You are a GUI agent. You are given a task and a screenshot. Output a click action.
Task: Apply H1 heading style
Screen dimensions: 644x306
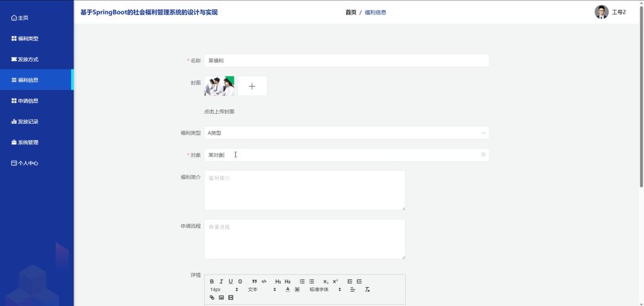click(x=278, y=281)
